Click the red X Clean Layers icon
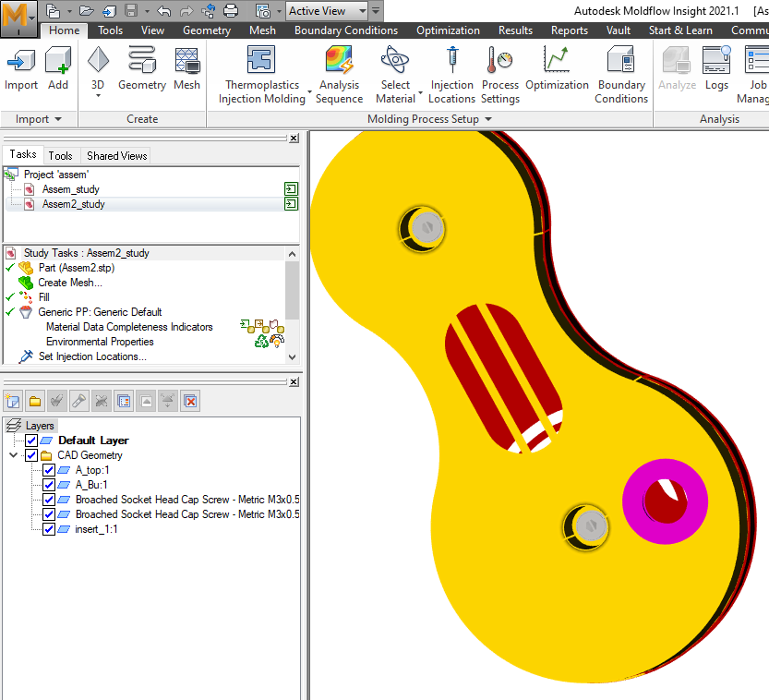 point(190,402)
